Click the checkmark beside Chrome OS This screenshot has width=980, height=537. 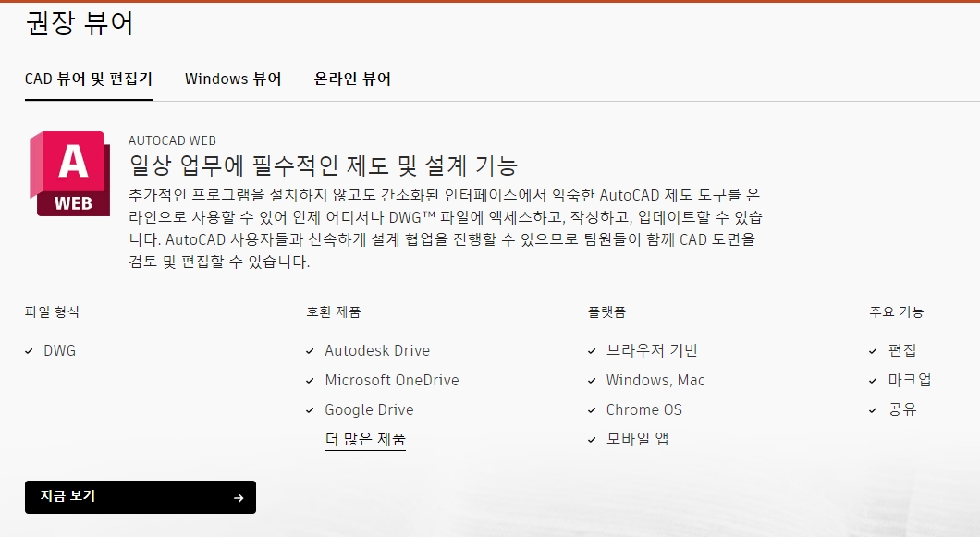[x=592, y=410]
